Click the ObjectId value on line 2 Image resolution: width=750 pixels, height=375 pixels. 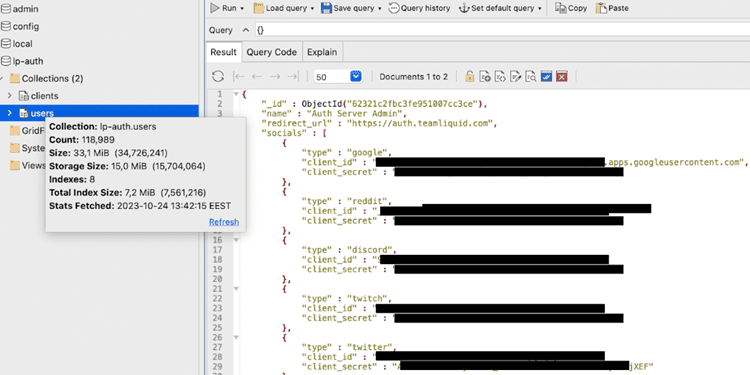pos(395,103)
